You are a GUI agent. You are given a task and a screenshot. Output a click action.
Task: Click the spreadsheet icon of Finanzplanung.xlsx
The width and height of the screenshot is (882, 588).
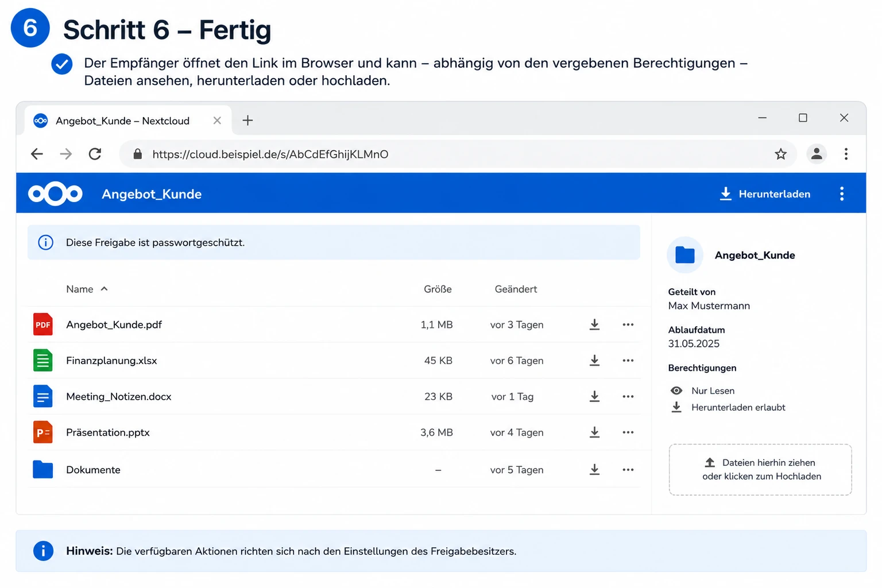pyautogui.click(x=43, y=361)
